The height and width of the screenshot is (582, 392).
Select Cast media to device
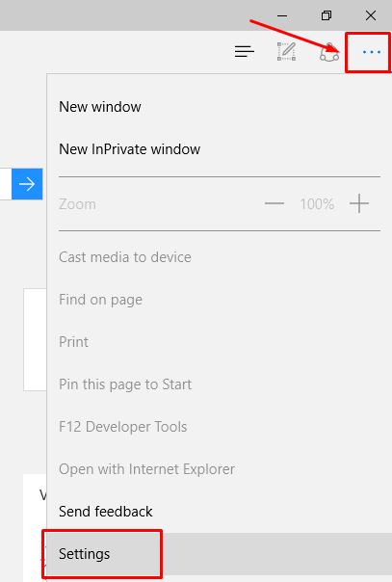tap(125, 257)
